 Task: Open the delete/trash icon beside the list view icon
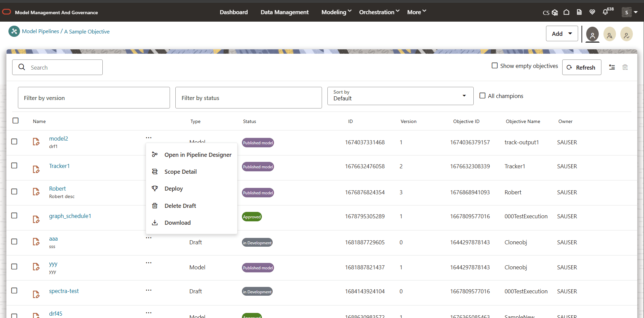(x=625, y=67)
